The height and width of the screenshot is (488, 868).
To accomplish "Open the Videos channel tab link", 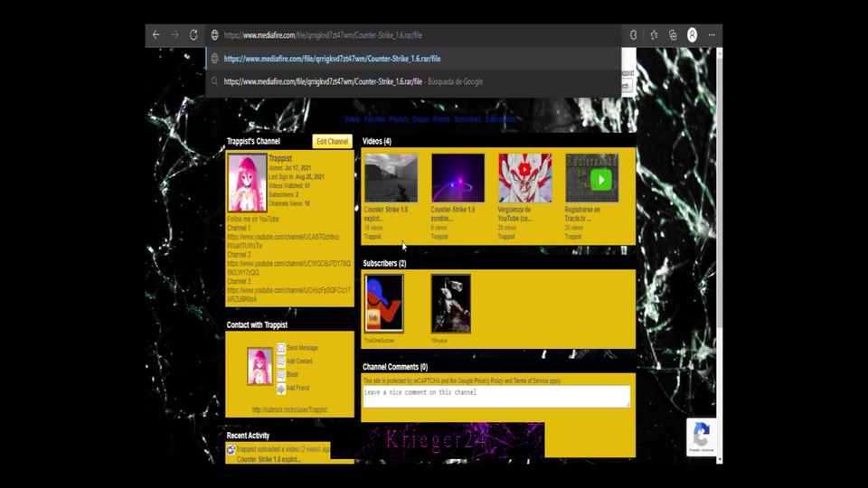I will pyautogui.click(x=352, y=119).
